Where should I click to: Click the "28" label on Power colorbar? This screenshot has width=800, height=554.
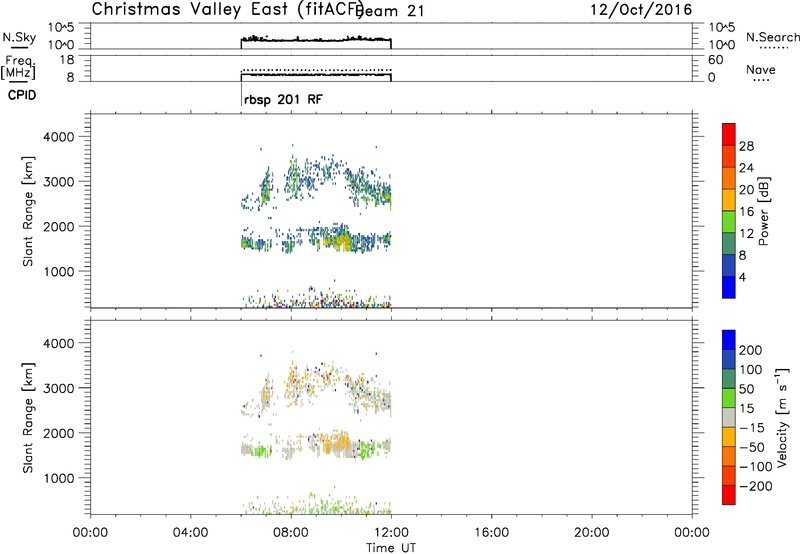coord(746,146)
